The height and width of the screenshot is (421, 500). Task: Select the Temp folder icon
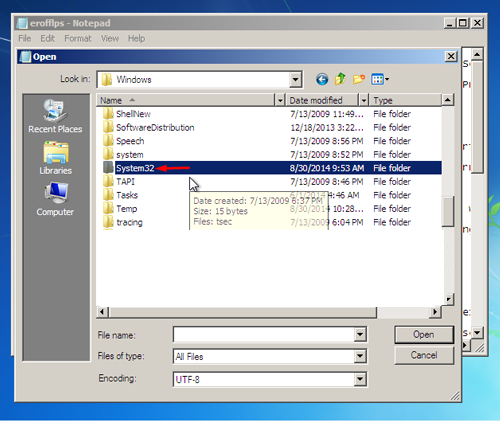coord(108,208)
